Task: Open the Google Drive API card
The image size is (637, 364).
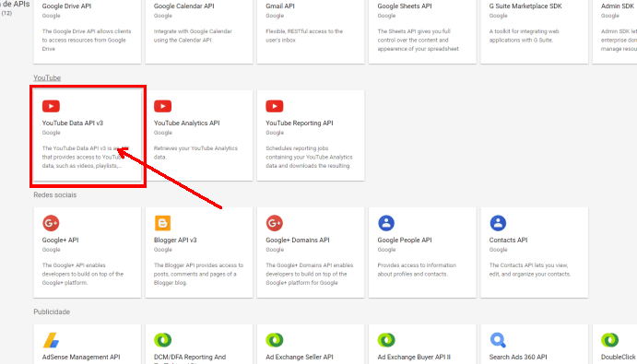Action: coord(88,31)
